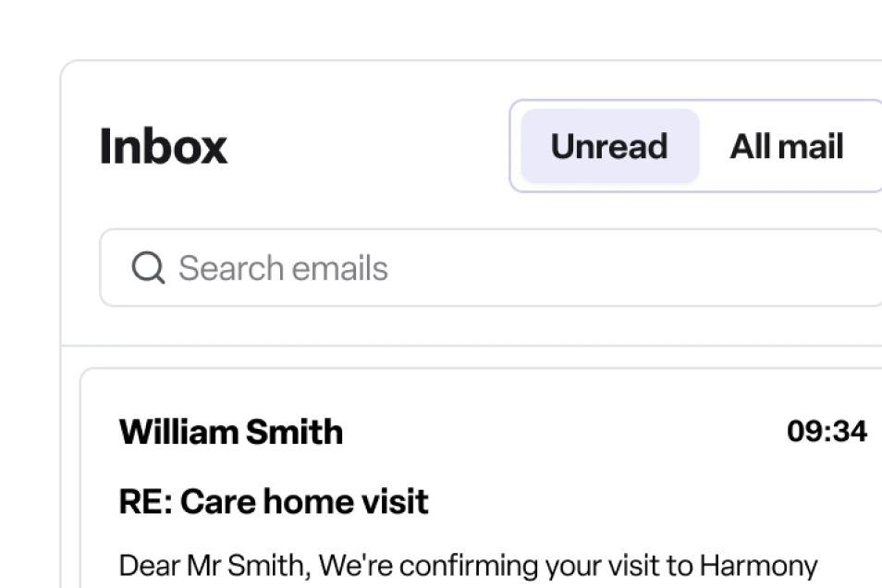The image size is (882, 588).
Task: Click blank header space between Inbox and Unread
Action: pyautogui.click(x=370, y=147)
